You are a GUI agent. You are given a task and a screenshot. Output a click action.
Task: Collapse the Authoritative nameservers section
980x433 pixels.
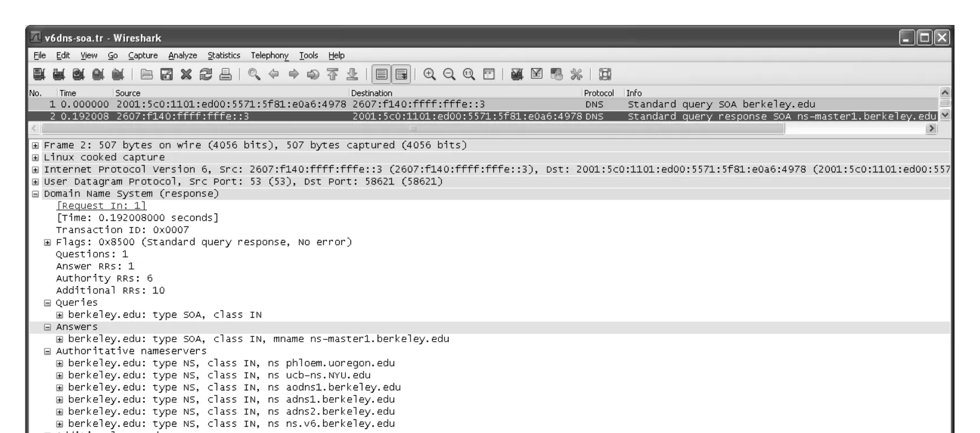pyautogui.click(x=48, y=351)
